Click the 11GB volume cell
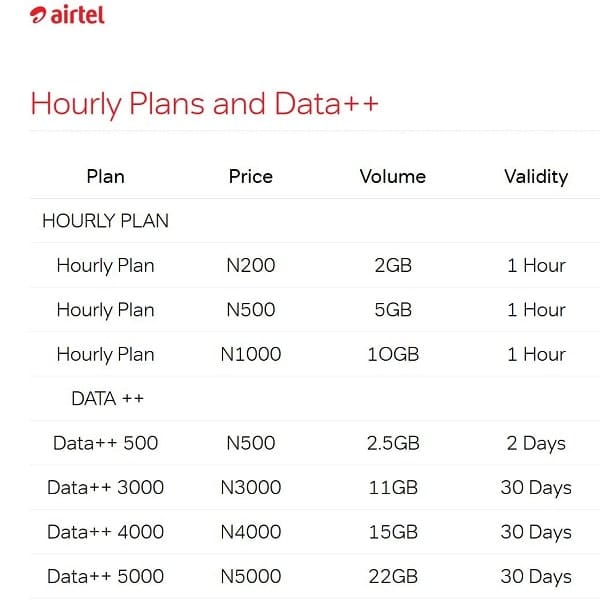The height and width of the screenshot is (602, 600). (x=393, y=488)
